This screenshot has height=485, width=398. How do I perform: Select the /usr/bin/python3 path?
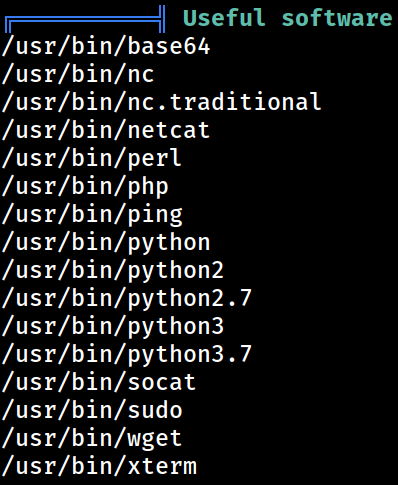tap(113, 327)
